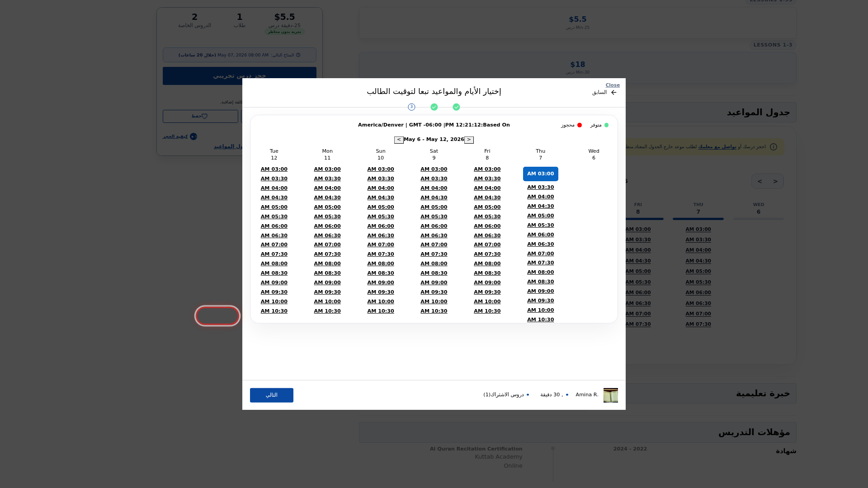
Task: Pick Mon 11 at 09:30 AM
Action: pyautogui.click(x=327, y=292)
